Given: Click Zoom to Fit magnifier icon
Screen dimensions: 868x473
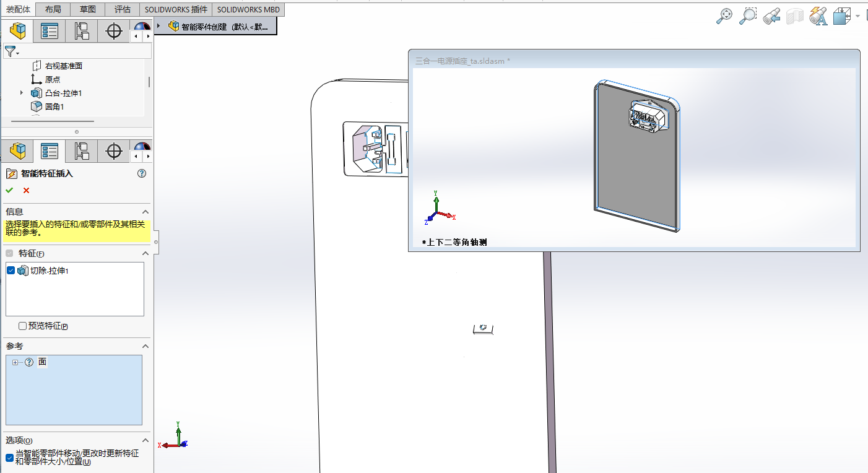Looking at the screenshot, I should [724, 16].
